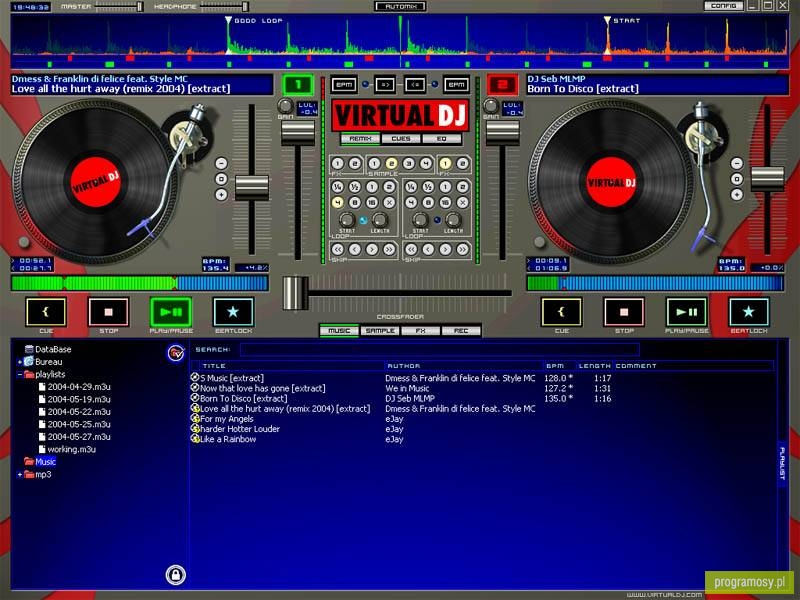
Task: Select the DataBase tree item
Action: pyautogui.click(x=53, y=349)
